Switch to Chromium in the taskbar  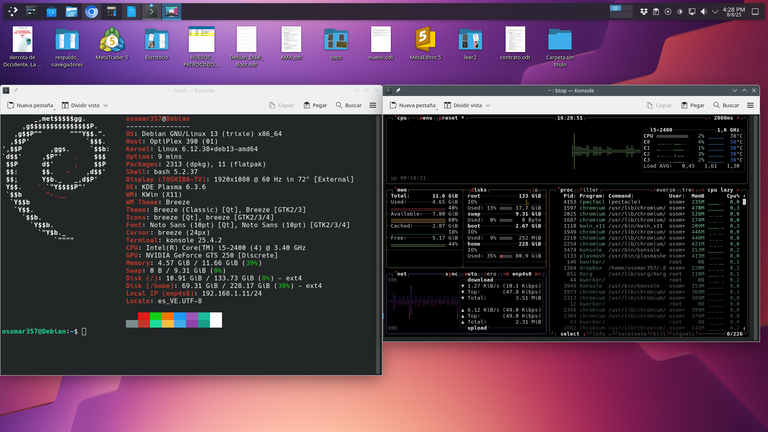[92, 12]
